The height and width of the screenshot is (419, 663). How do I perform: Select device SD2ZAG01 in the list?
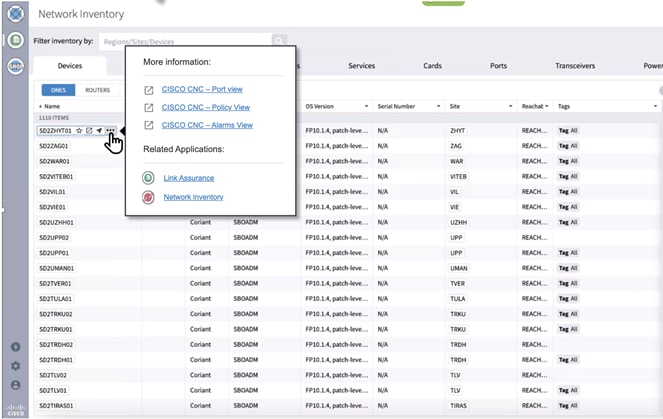coord(54,146)
